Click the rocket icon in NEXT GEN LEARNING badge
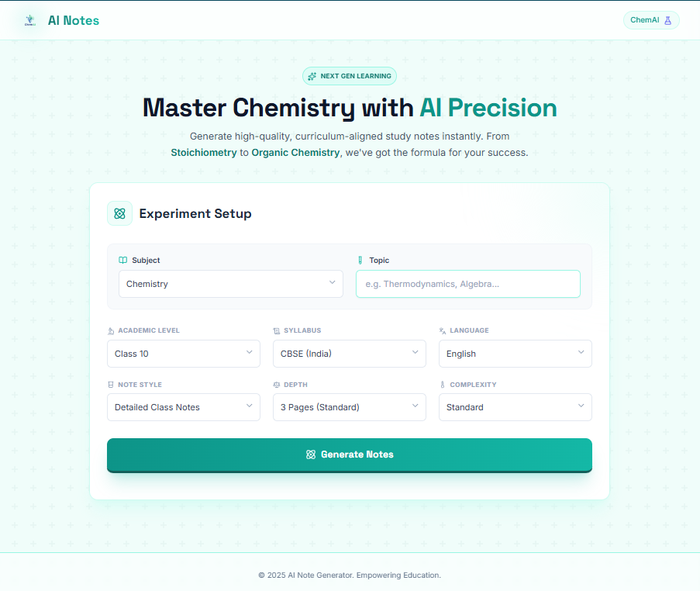Screen dimensions: 700x591 click(x=312, y=76)
